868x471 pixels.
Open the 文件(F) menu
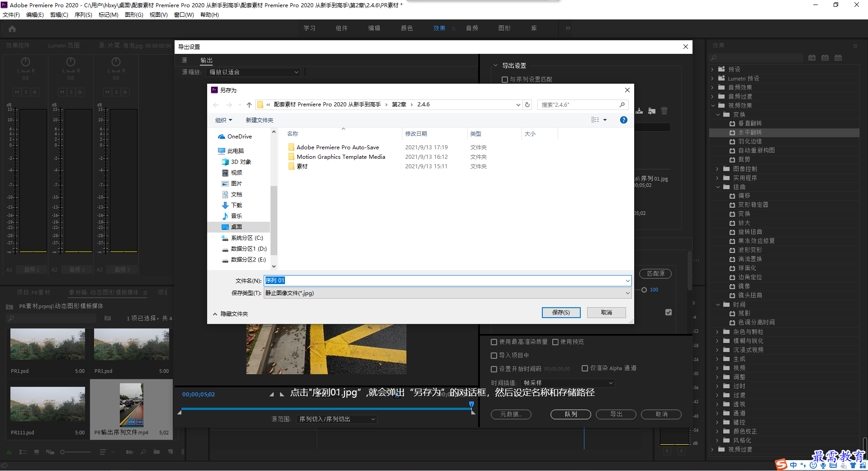pos(11,15)
